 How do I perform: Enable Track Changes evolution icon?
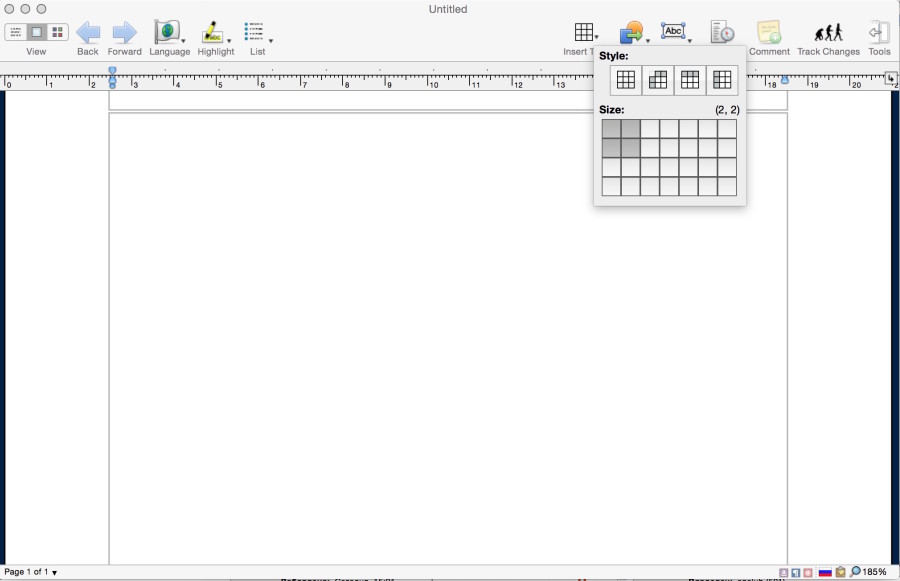click(x=828, y=33)
